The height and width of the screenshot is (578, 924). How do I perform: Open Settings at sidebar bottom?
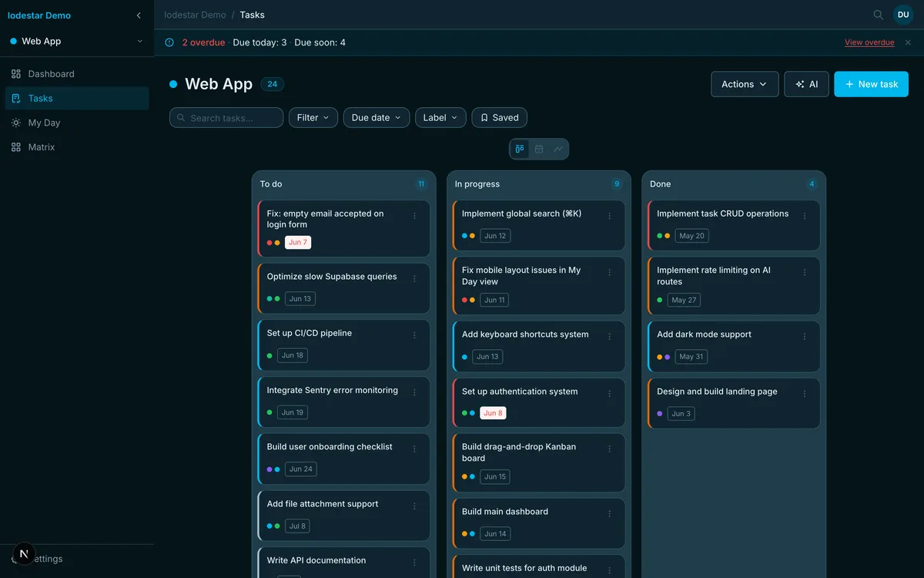(77, 559)
